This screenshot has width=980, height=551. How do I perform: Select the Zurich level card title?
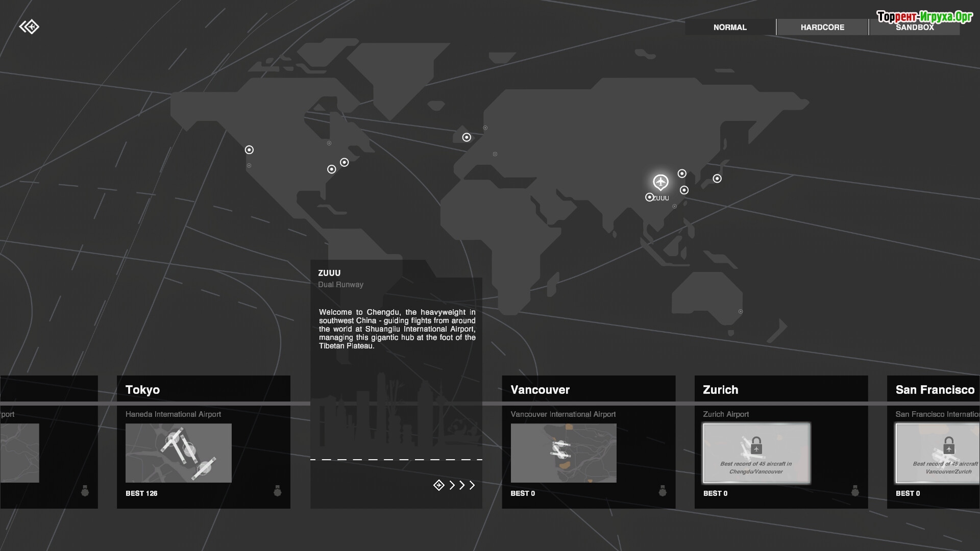coord(721,390)
